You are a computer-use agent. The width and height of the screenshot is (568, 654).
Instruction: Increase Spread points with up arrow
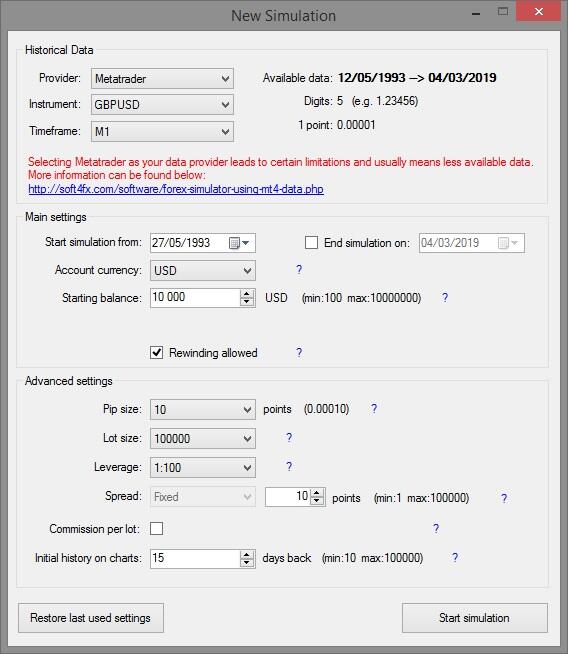pos(317,493)
